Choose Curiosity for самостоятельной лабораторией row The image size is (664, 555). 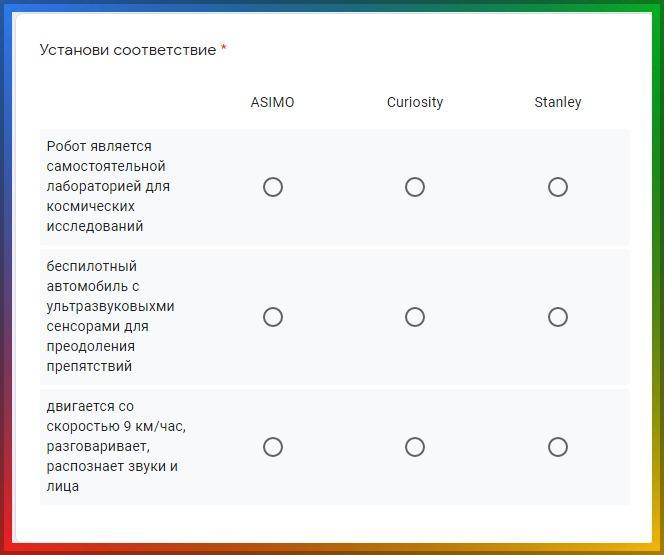(415, 187)
